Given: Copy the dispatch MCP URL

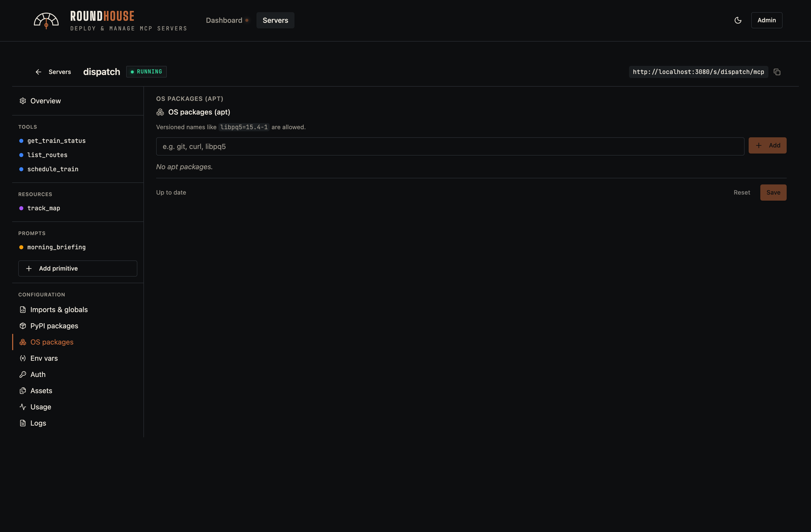Looking at the screenshot, I should pyautogui.click(x=777, y=72).
